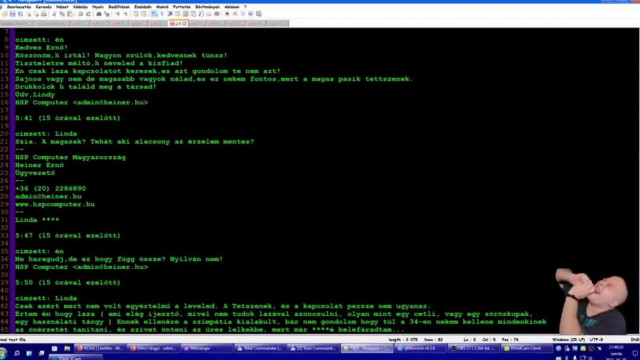This screenshot has width=640, height=360.
Task: Click the Undo arrow icon
Action: point(80,14)
